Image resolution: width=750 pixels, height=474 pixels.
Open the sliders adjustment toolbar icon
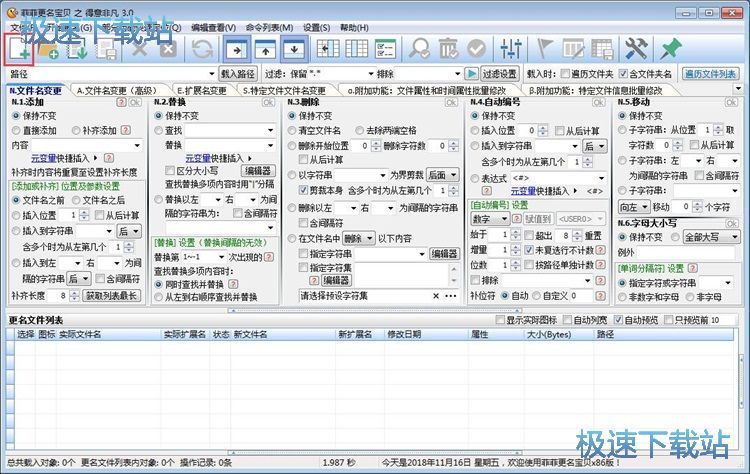point(512,48)
